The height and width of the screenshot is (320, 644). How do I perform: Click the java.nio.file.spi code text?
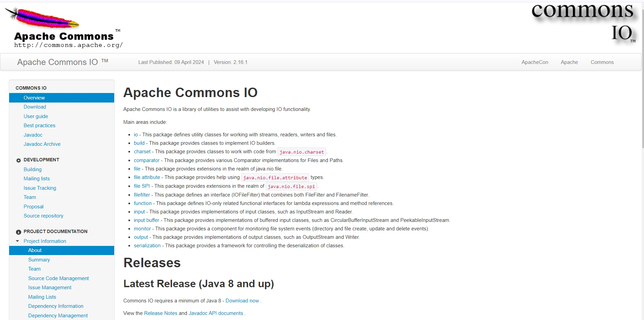[x=291, y=186]
